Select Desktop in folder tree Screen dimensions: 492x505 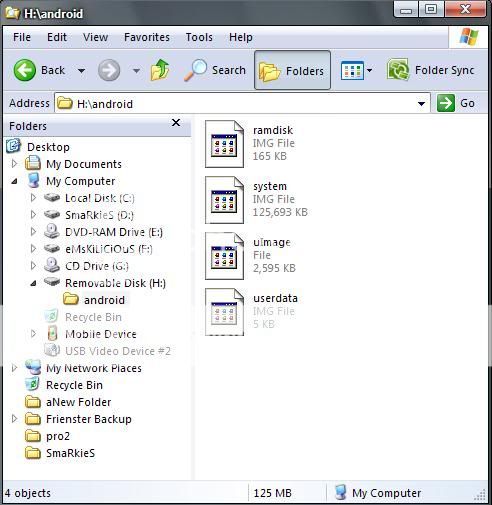[48, 147]
